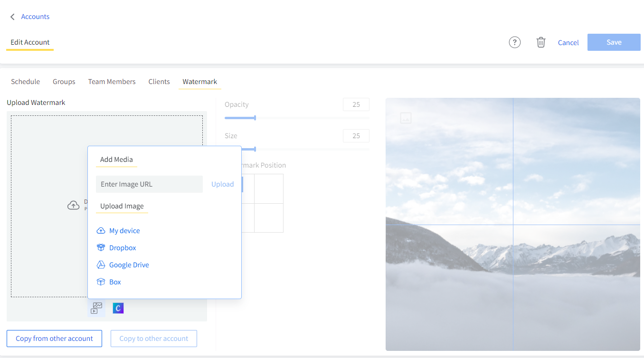Viewport: 644px width, 358px height.
Task: Open the Canva icon below upload area
Action: point(118,308)
